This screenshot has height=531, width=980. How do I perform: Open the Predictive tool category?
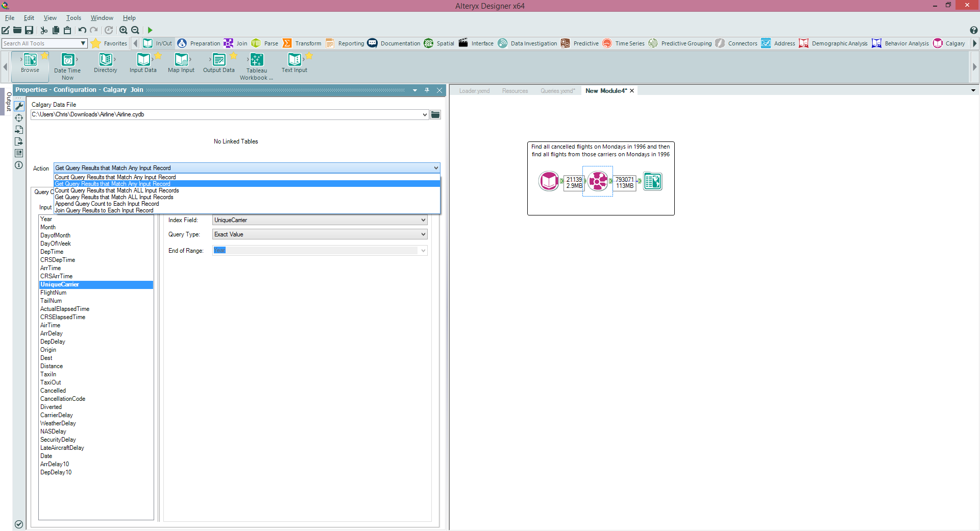click(x=579, y=43)
